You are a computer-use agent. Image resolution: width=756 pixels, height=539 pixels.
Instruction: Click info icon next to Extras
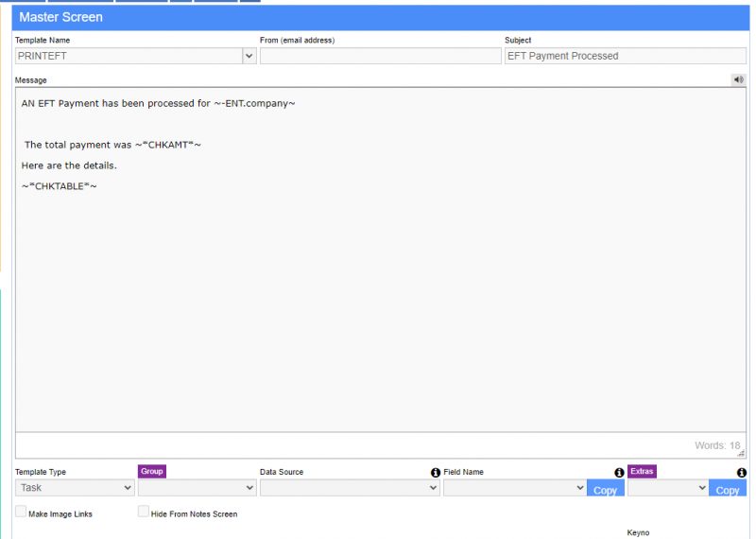pyautogui.click(x=741, y=472)
